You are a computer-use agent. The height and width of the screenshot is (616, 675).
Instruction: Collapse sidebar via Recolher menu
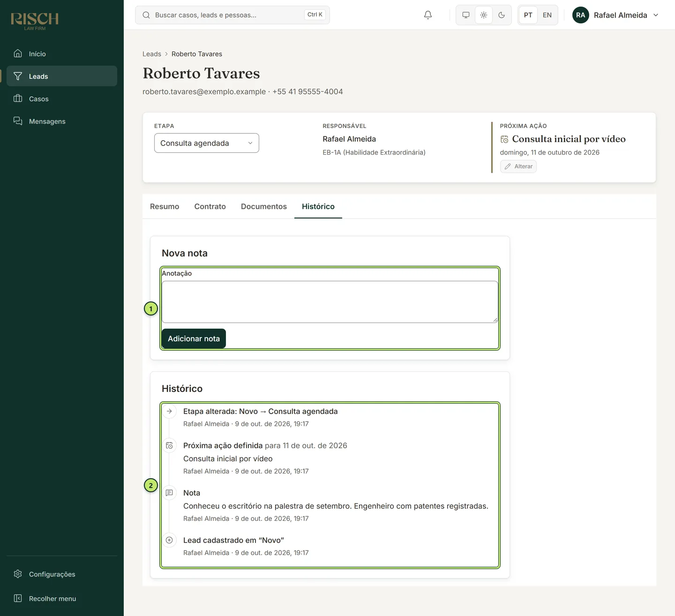[x=62, y=598]
